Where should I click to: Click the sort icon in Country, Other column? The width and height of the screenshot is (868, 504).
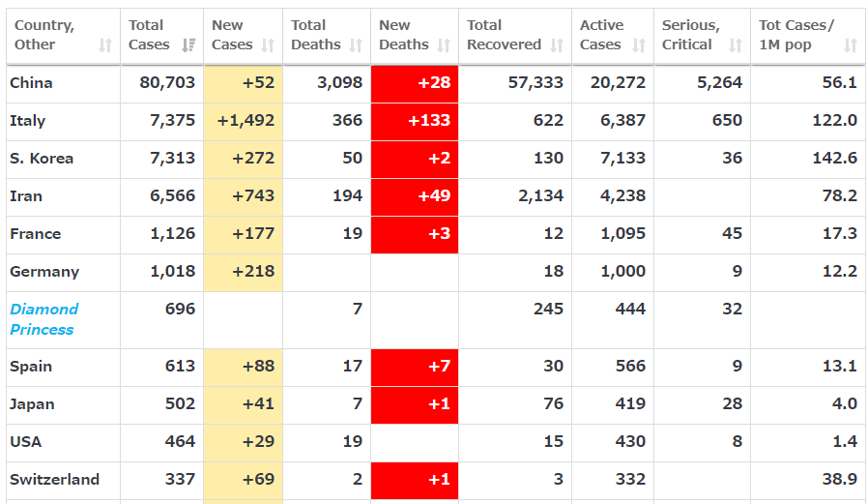pos(105,45)
